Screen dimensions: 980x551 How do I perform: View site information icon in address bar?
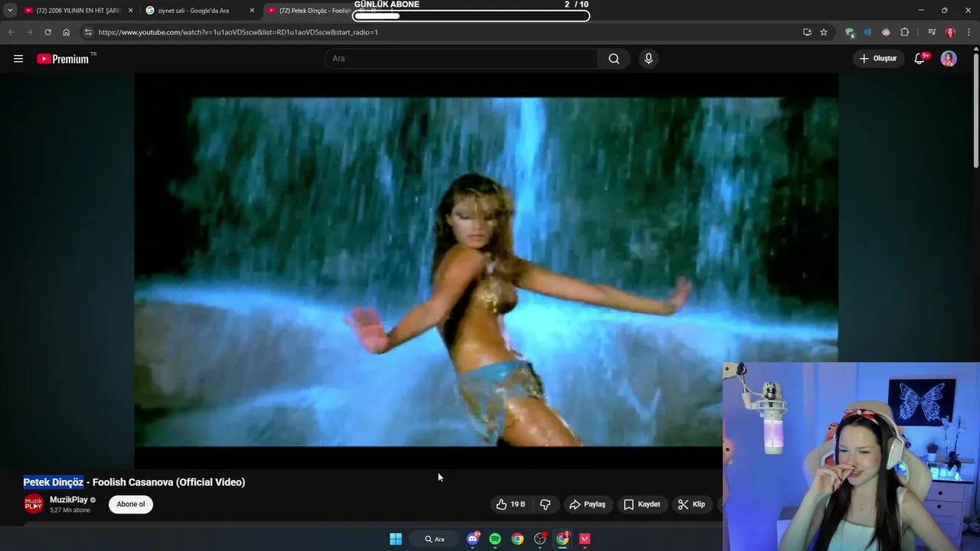88,32
